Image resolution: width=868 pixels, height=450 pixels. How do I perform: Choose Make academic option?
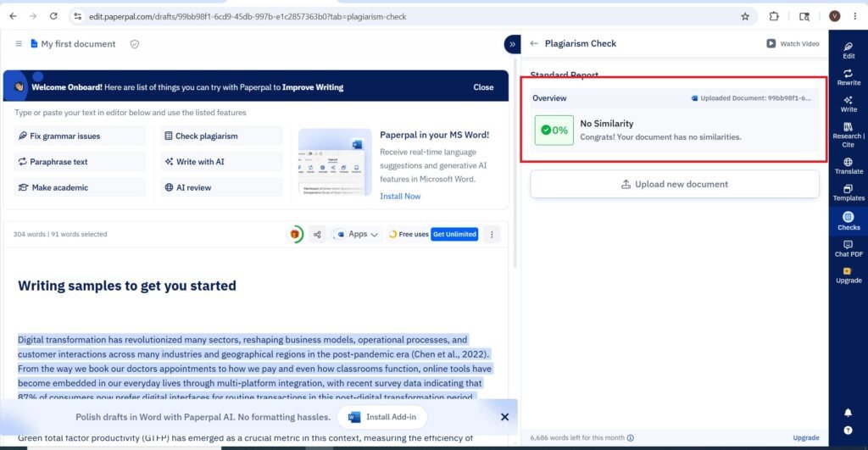pos(80,187)
